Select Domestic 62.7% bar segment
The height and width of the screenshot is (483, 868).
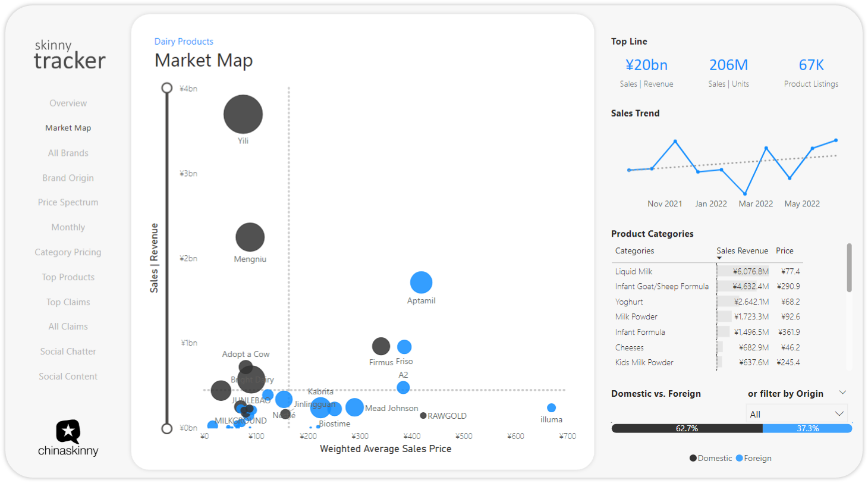[x=687, y=428]
